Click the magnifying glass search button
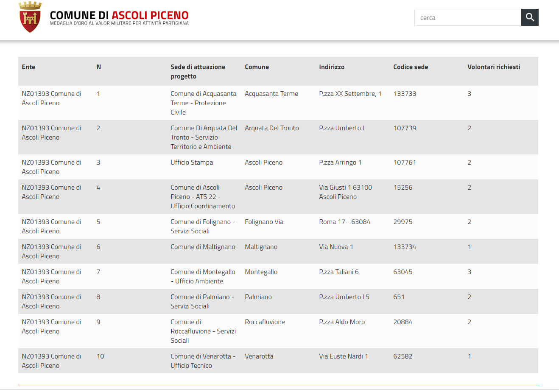 pos(530,17)
